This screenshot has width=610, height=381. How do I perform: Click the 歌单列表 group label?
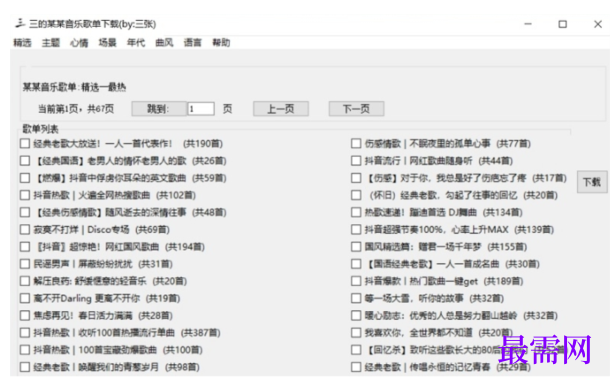point(40,129)
